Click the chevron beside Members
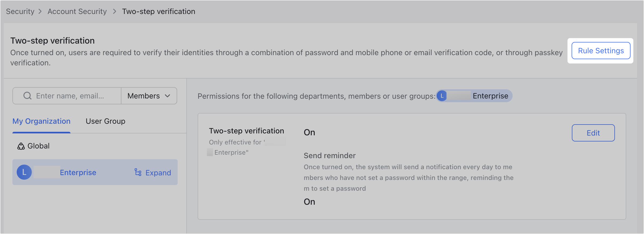644x234 pixels. click(167, 96)
